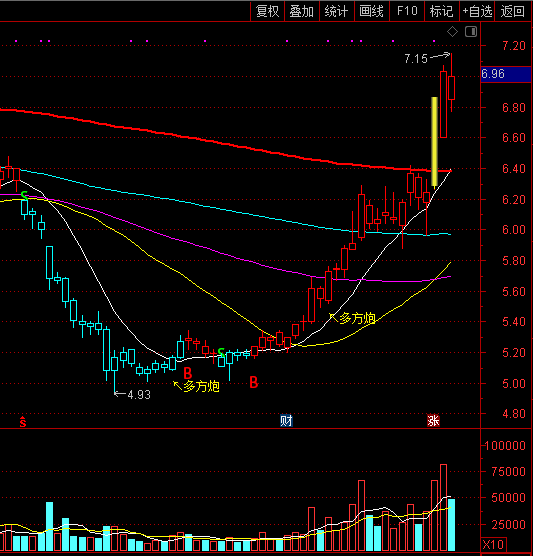Open the 复权 adjustment menu
Screen dimensions: 533x556
tap(267, 11)
